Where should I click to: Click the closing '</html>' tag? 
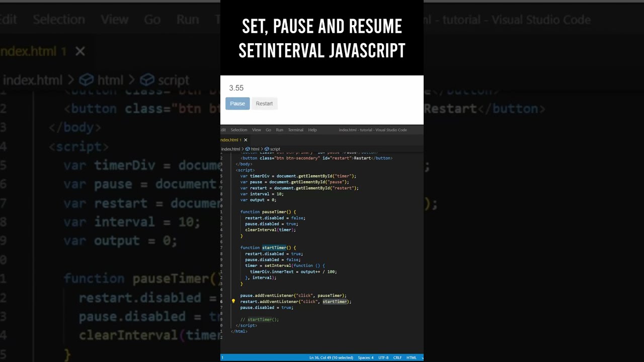pyautogui.click(x=239, y=331)
